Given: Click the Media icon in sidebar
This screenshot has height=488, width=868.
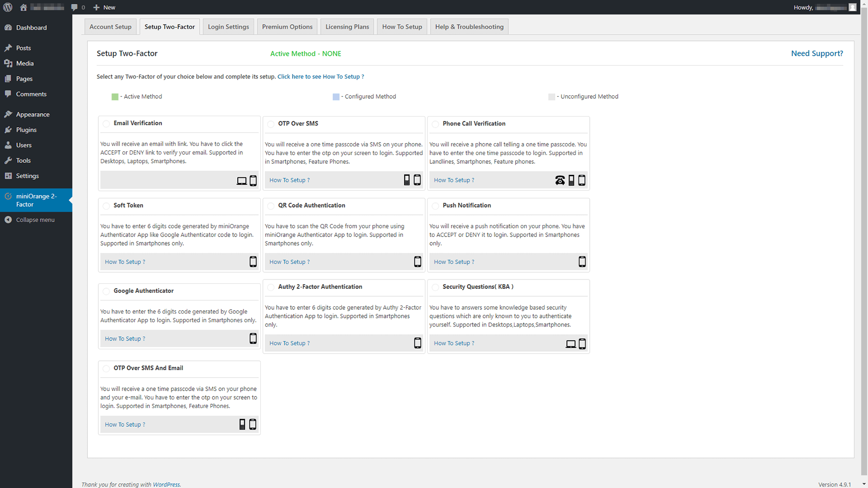Looking at the screenshot, I should tap(8, 63).
